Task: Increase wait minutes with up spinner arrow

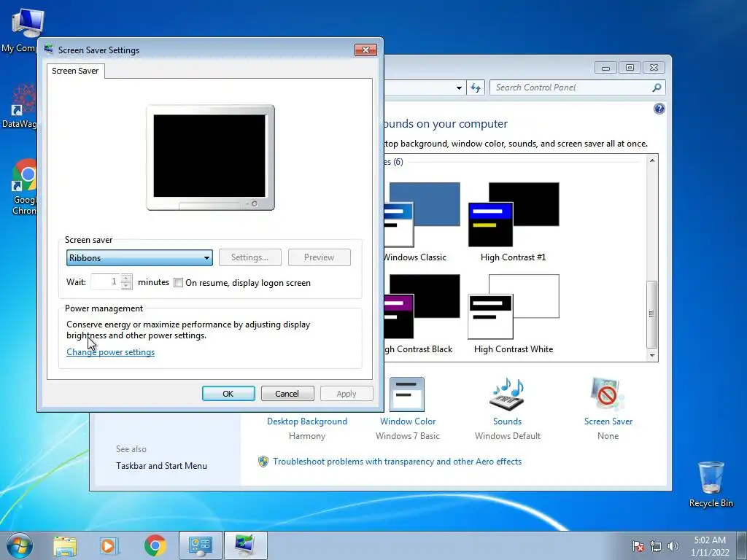Action: [x=126, y=278]
